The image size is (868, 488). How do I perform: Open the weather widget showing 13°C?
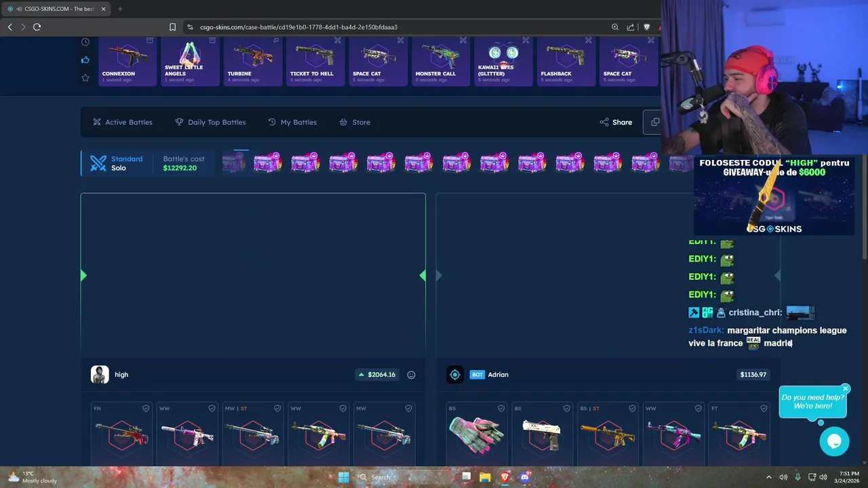pos(33,477)
